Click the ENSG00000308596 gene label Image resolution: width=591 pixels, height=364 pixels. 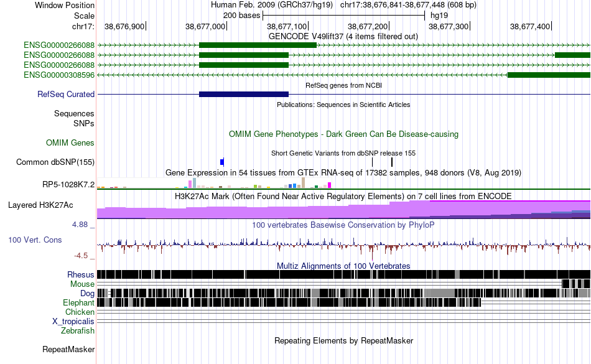59,75
